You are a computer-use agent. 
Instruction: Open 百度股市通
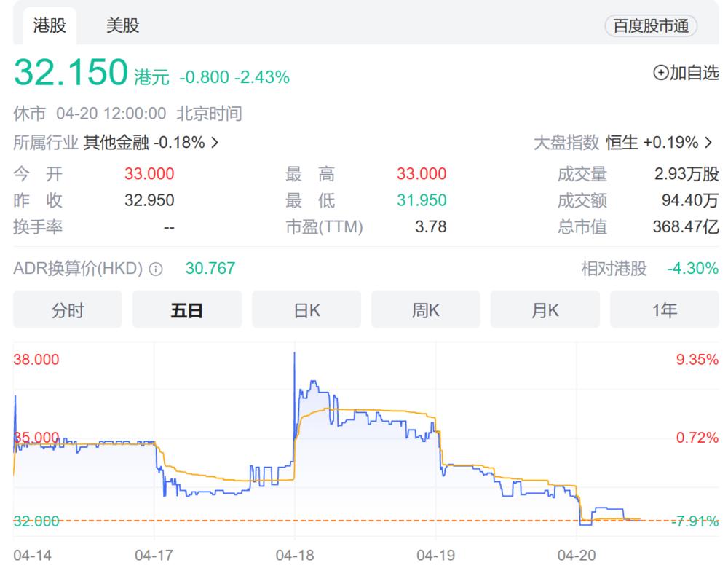coord(651,25)
